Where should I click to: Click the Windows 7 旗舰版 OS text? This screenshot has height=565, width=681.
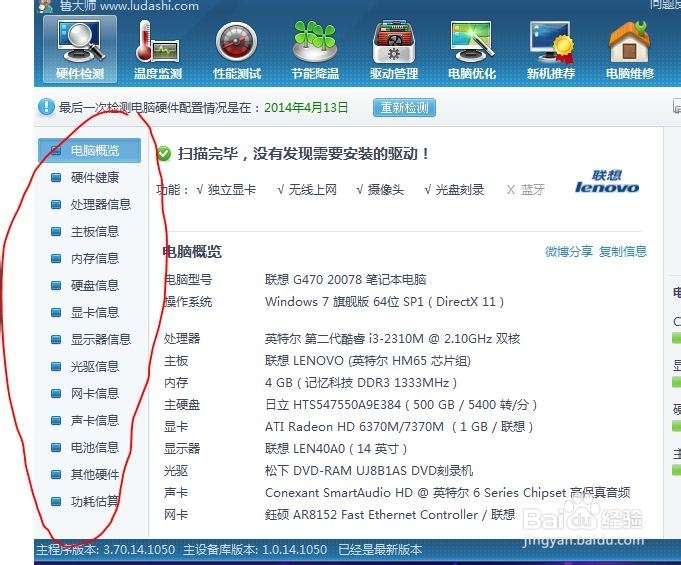click(384, 301)
